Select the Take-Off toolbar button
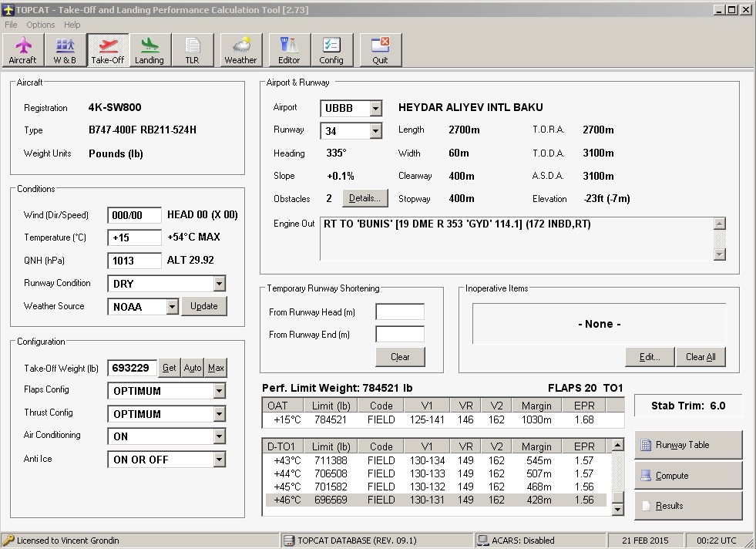This screenshot has width=756, height=549. click(x=108, y=49)
